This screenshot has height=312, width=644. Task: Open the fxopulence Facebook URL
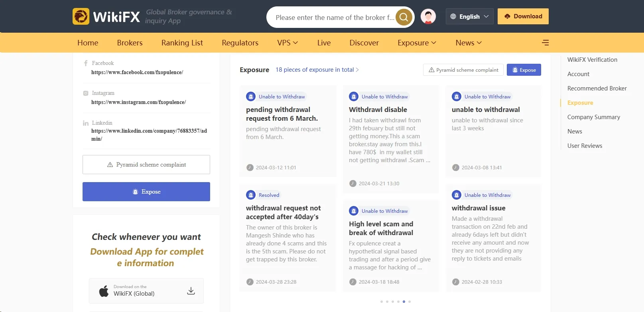(137, 73)
